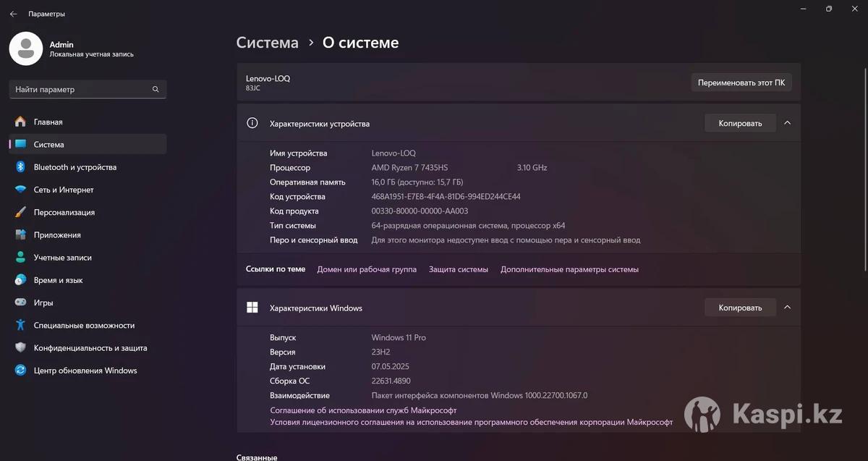Screen dimensions: 868x461
Task: Click the back arrow in the title bar
Action: (x=13, y=14)
